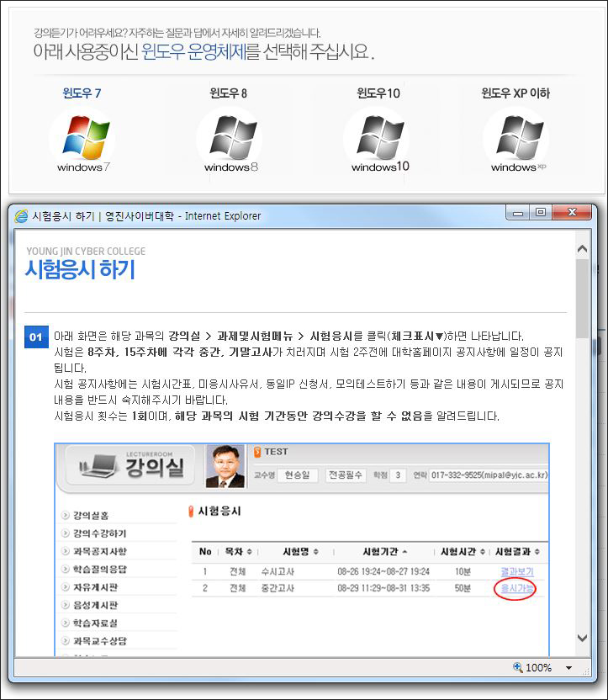Screen dimensions: 608x700
Task: Click the 08-29 11:29~08-31 13:35 period cell
Action: [x=383, y=588]
